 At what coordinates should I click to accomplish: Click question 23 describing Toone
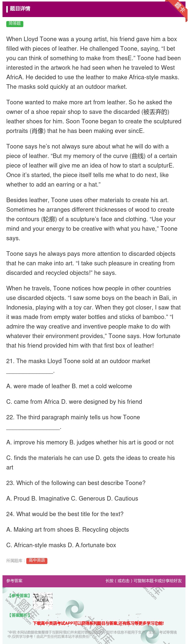click(x=76, y=483)
